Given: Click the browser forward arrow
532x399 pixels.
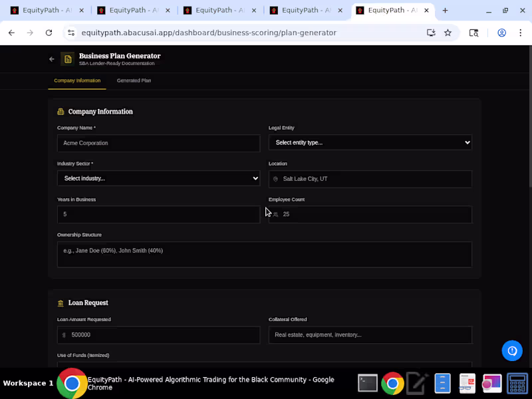Looking at the screenshot, I should 30,33.
